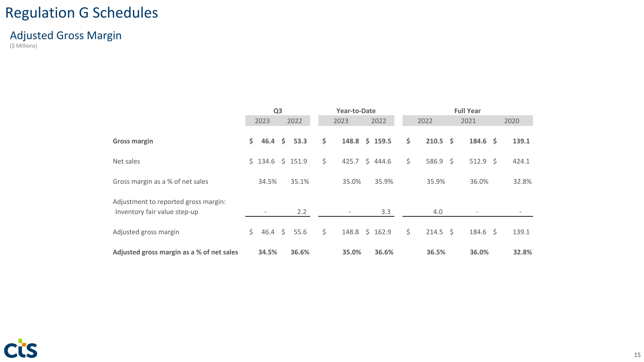Select the Net sales row label

(x=126, y=161)
